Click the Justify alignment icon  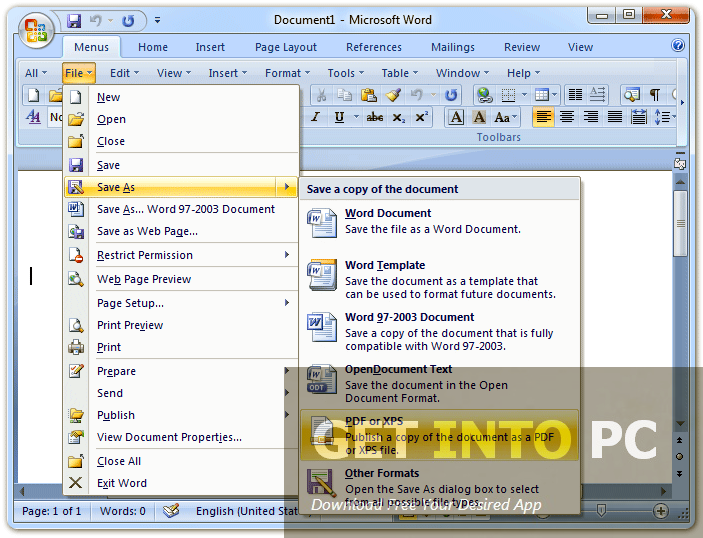[x=615, y=117]
